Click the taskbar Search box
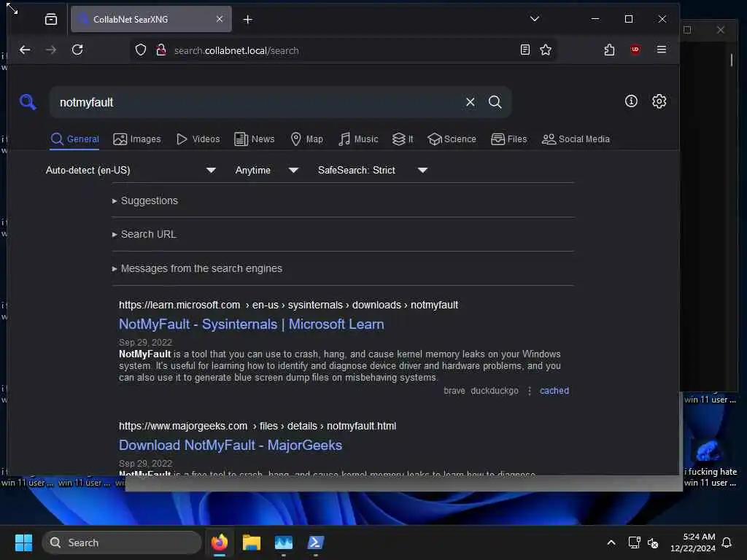747x560 pixels. [x=122, y=542]
